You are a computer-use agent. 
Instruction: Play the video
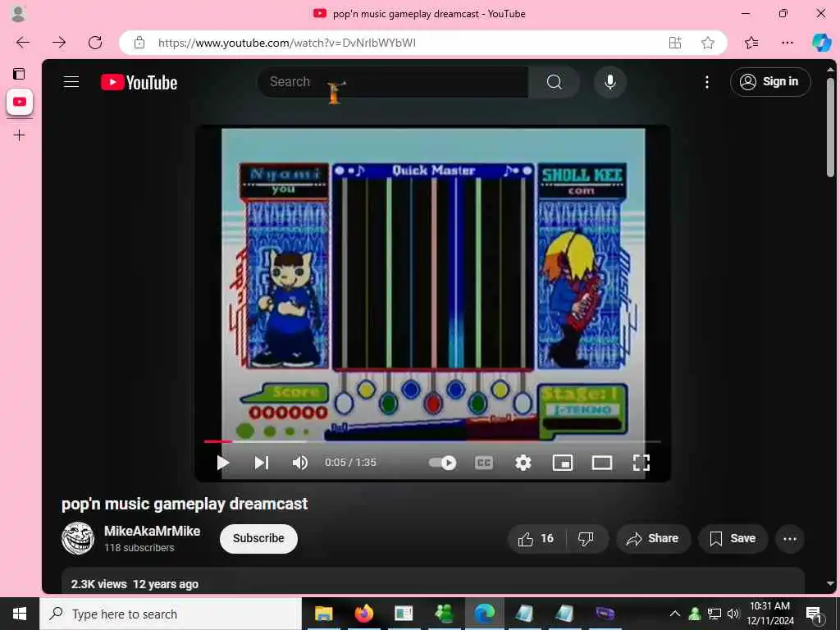click(x=222, y=463)
